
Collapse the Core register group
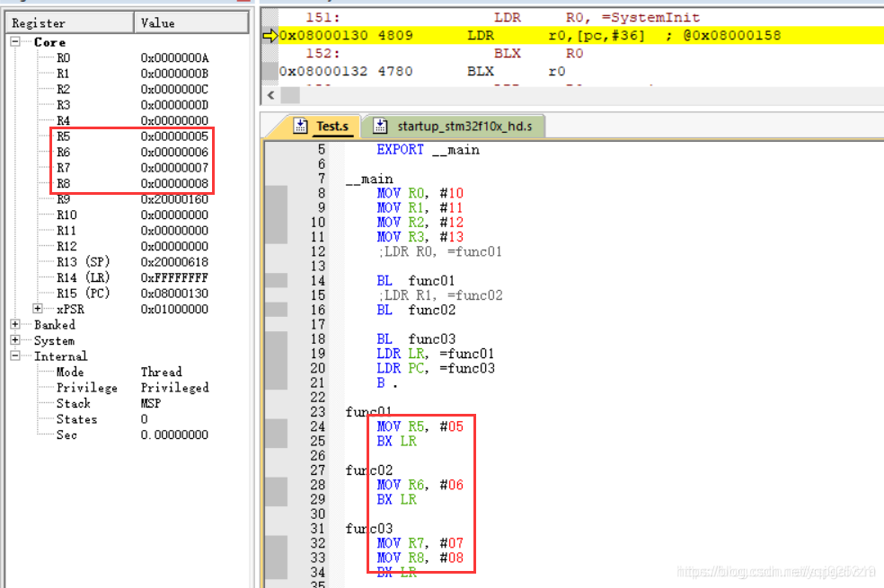coord(15,41)
